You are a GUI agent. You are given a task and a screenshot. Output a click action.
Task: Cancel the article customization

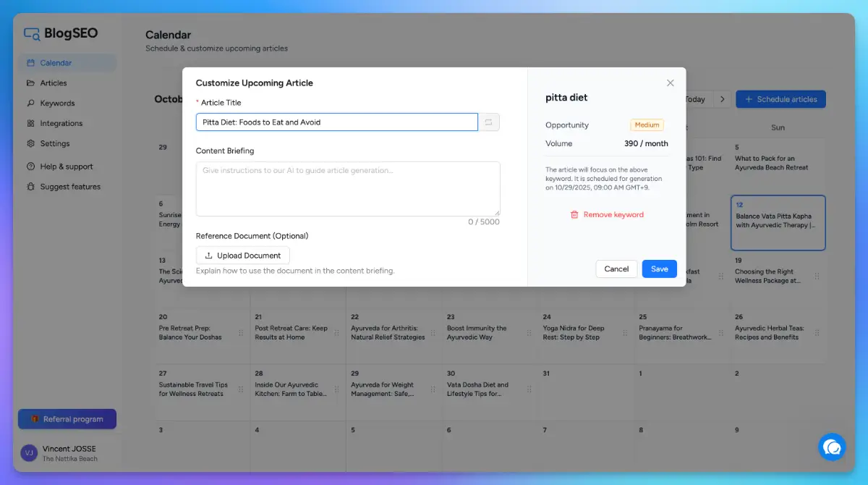616,269
